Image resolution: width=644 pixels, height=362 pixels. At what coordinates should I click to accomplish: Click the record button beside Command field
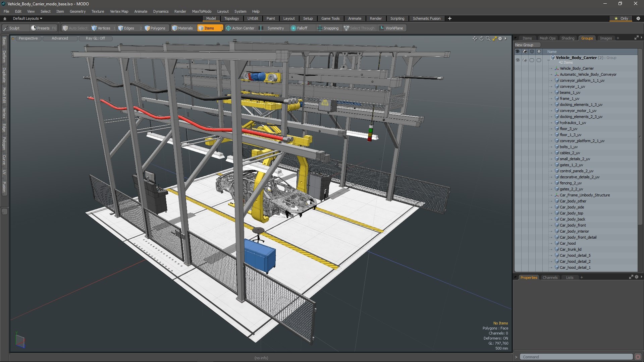(638, 357)
